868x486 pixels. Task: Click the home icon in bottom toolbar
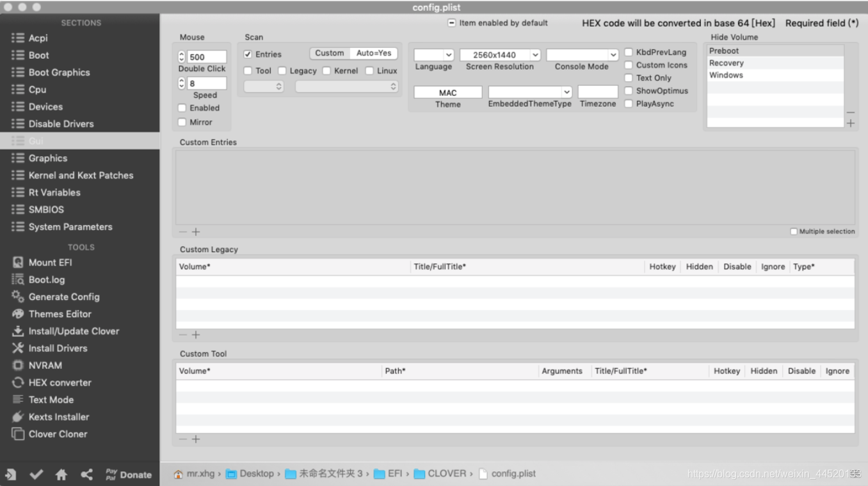pos(61,474)
